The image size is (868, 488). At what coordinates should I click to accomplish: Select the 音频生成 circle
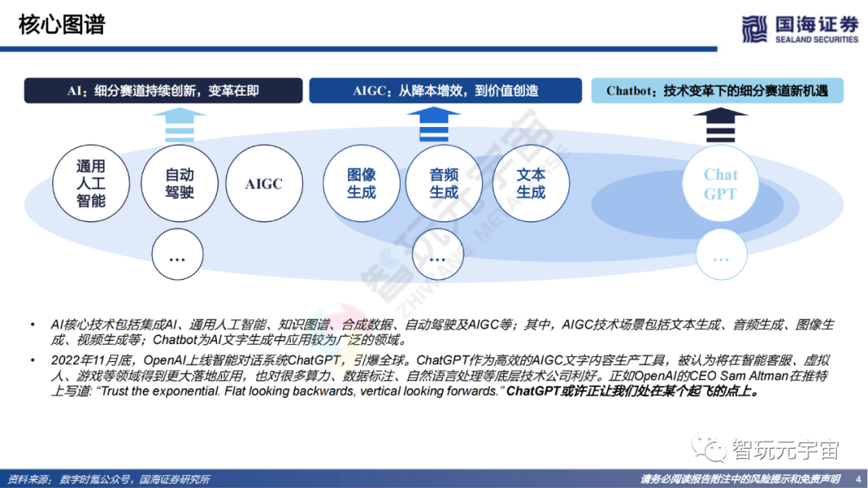pos(444,183)
